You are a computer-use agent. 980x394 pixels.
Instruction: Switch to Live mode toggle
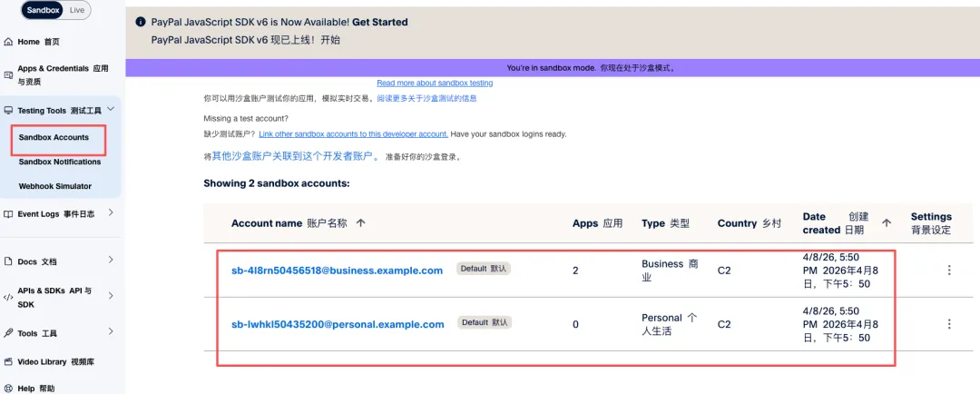pos(77,10)
